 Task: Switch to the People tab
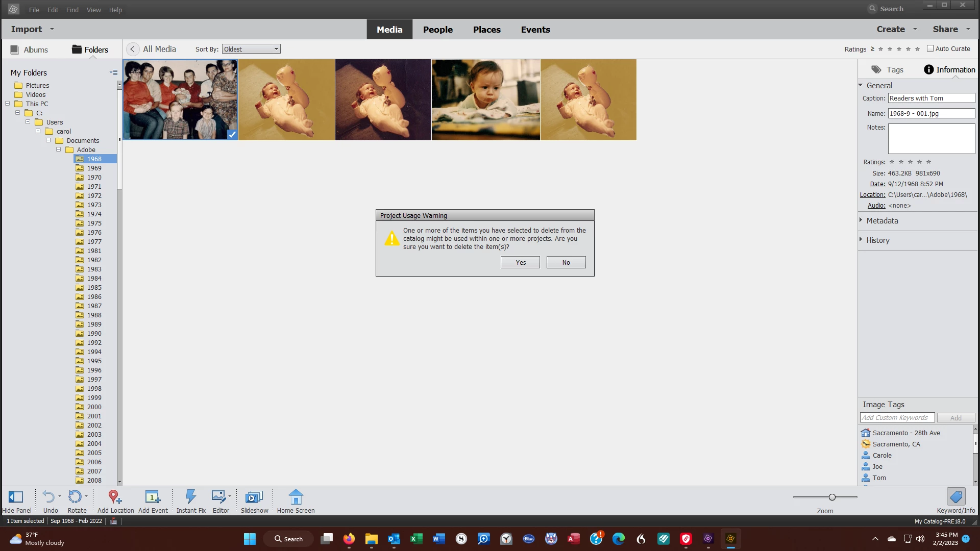437,30
